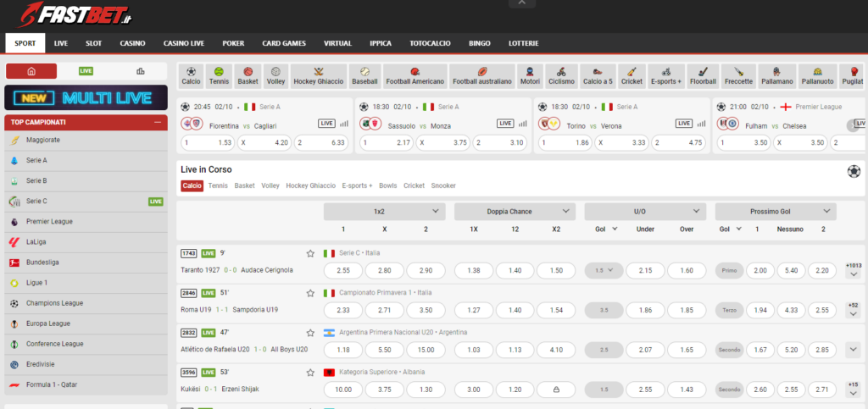The image size is (868, 409).
Task: Favorite the Atlético de Rafaela U20 star
Action: 310,333
